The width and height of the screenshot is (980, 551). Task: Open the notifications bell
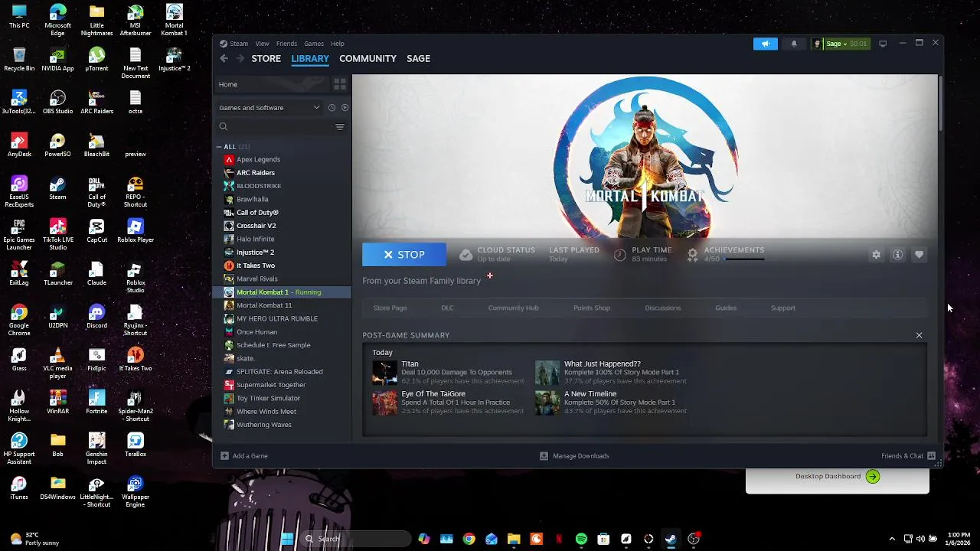coord(794,44)
